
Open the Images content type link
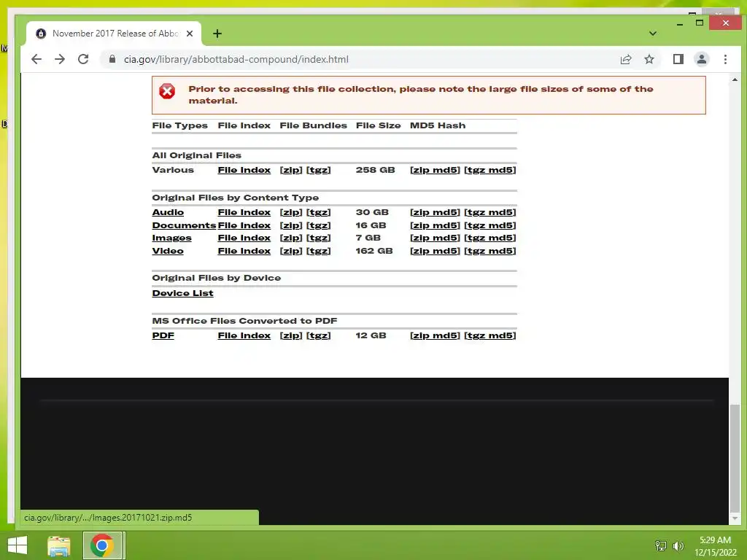coord(171,238)
